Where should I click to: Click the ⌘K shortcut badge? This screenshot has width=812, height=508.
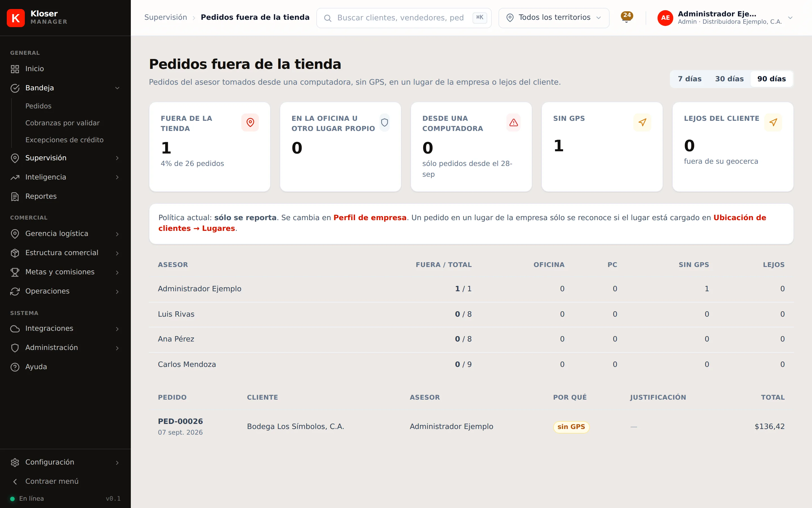pos(480,17)
